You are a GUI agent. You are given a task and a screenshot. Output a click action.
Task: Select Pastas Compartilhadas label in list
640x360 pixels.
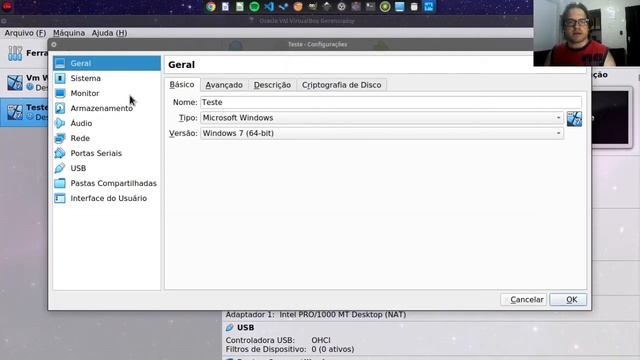[113, 183]
